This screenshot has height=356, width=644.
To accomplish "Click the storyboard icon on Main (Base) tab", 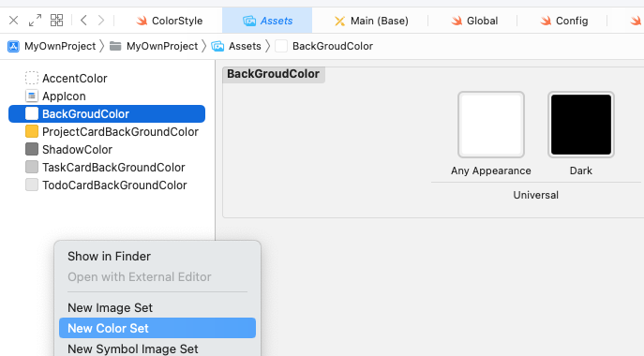I will pyautogui.click(x=339, y=21).
